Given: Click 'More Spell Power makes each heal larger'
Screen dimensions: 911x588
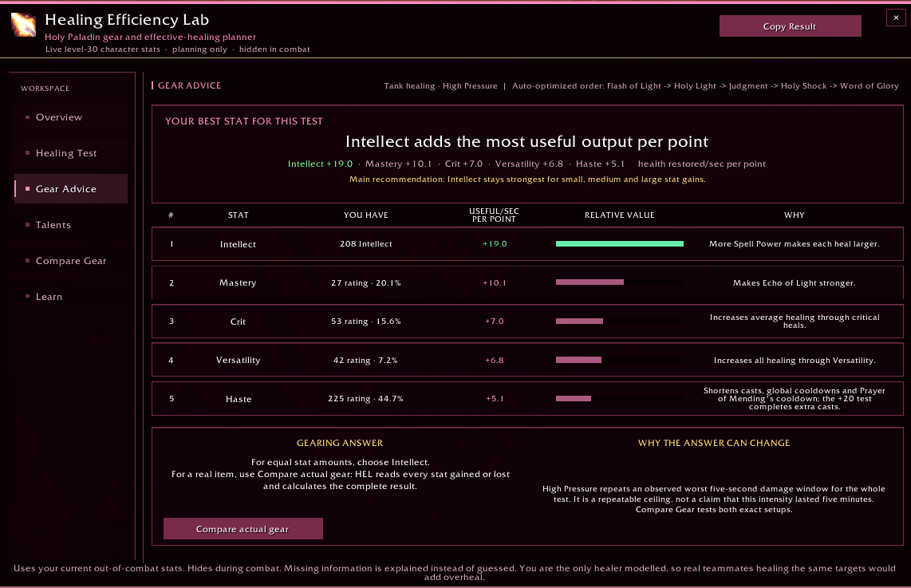Looking at the screenshot, I should [795, 244].
